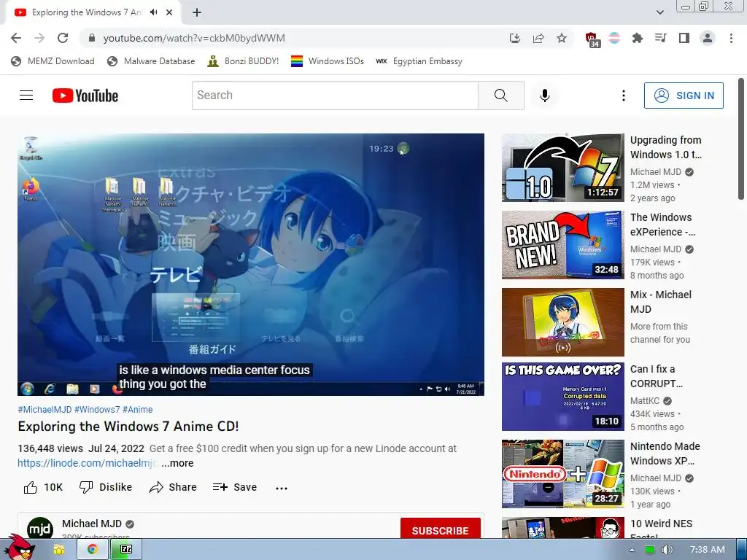Open the Chrome profile avatar

pyautogui.click(x=708, y=38)
